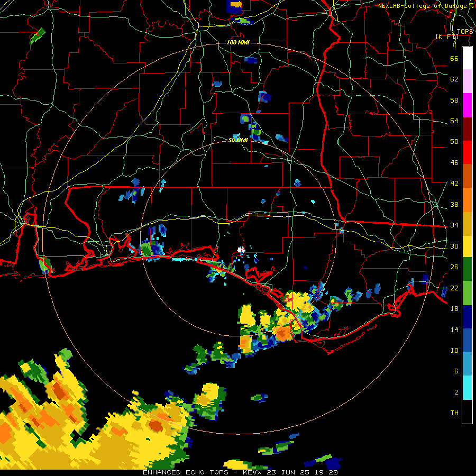Click the 58 value on the legend
The width and height of the screenshot is (476, 476).
[x=454, y=100]
